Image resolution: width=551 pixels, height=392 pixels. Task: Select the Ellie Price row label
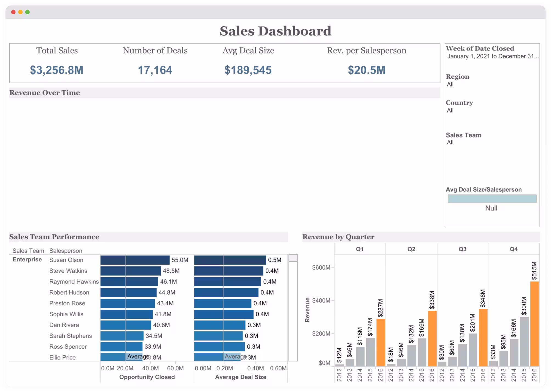(x=62, y=357)
